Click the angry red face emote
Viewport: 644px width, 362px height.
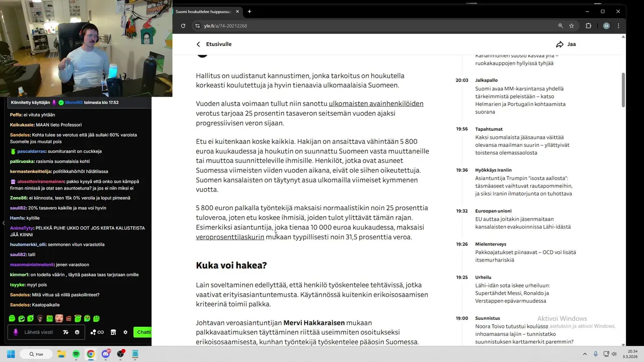68,318
